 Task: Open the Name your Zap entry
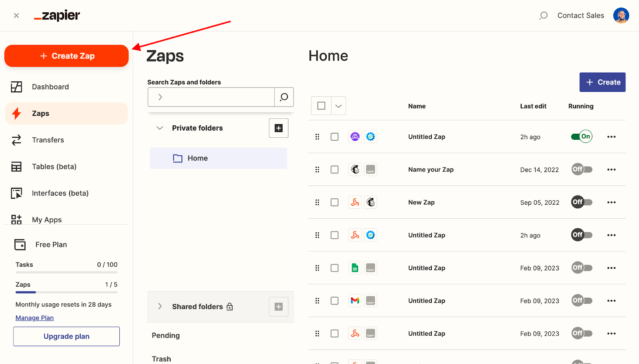pos(431,170)
